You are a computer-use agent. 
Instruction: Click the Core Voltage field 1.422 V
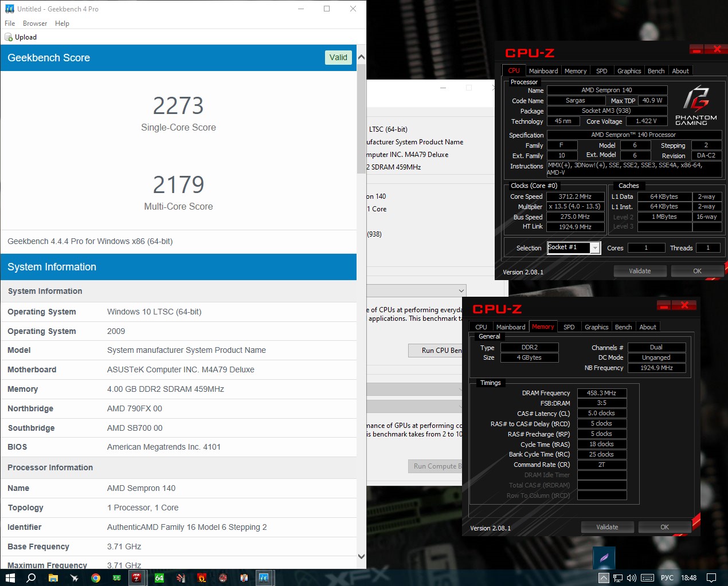646,121
